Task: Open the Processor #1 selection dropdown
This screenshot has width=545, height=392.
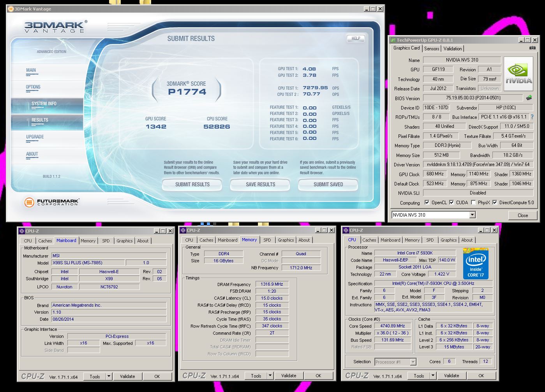Action: point(413,362)
